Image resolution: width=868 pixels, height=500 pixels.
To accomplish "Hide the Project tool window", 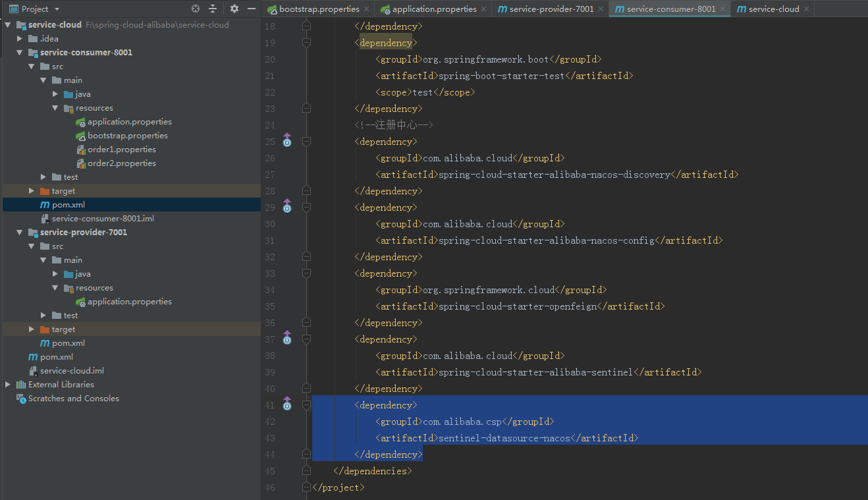I will click(251, 9).
